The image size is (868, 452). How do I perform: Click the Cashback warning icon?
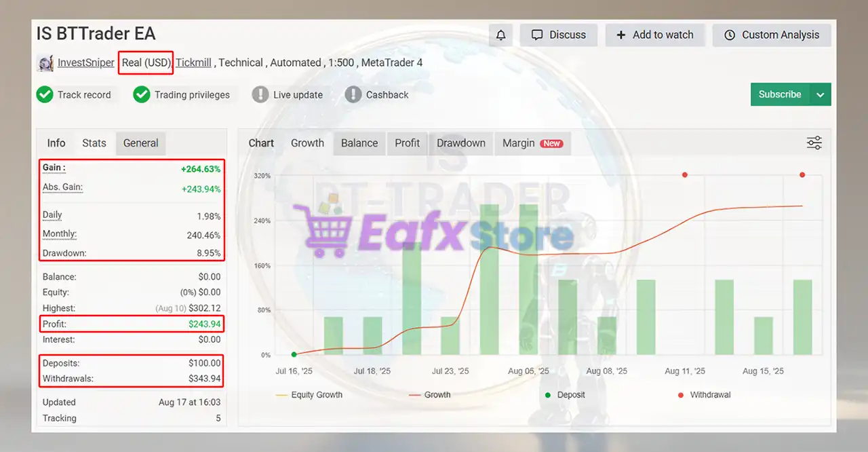click(353, 94)
